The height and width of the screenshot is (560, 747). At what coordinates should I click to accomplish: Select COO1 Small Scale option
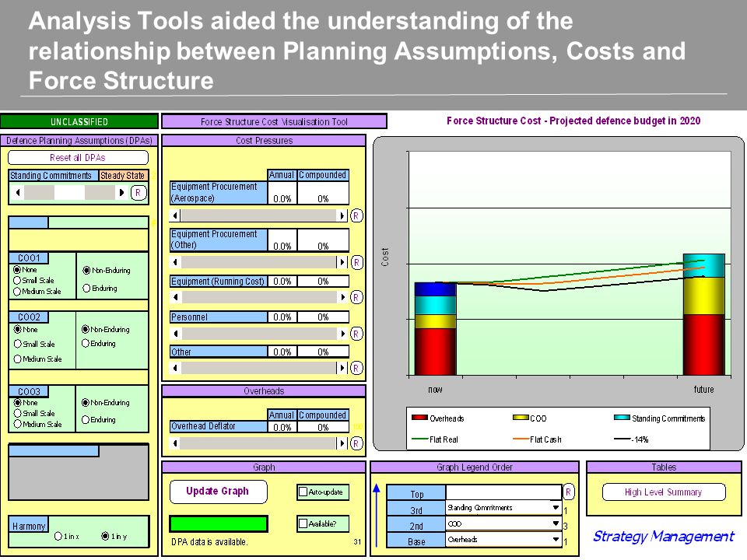click(17, 281)
